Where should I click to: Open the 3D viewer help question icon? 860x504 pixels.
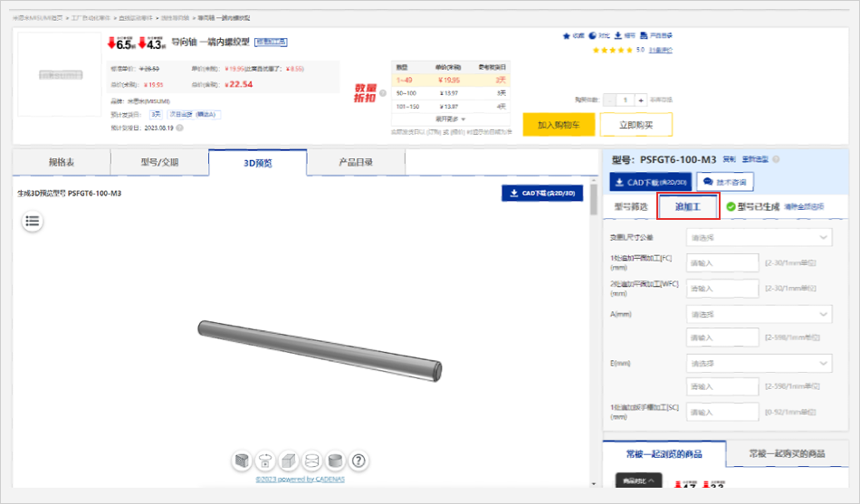click(x=358, y=461)
